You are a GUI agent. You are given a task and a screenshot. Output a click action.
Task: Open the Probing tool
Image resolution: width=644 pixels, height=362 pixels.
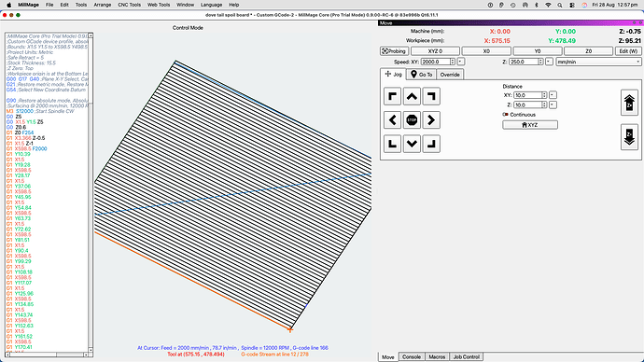click(x=394, y=51)
